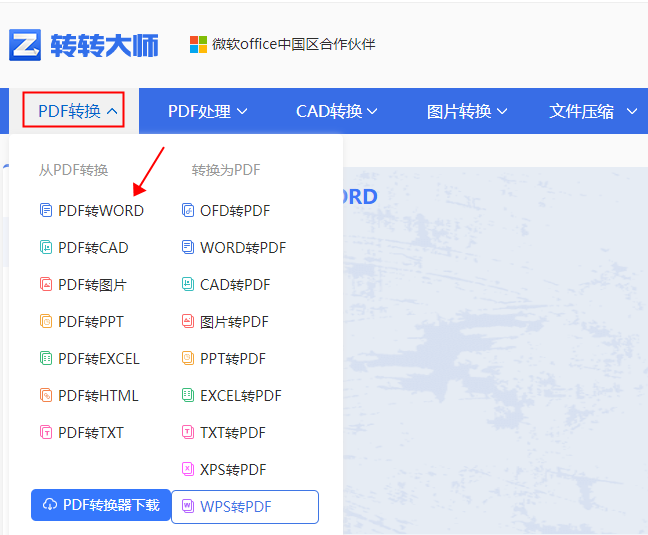The width and height of the screenshot is (648, 535).
Task: Click the EXCEL转PDF icon
Action: pos(188,395)
